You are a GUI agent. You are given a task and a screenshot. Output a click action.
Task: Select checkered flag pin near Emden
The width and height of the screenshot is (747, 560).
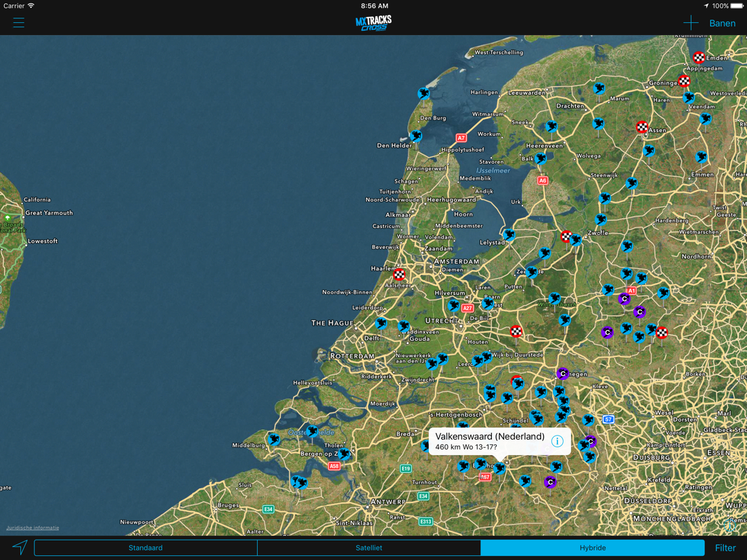(698, 57)
